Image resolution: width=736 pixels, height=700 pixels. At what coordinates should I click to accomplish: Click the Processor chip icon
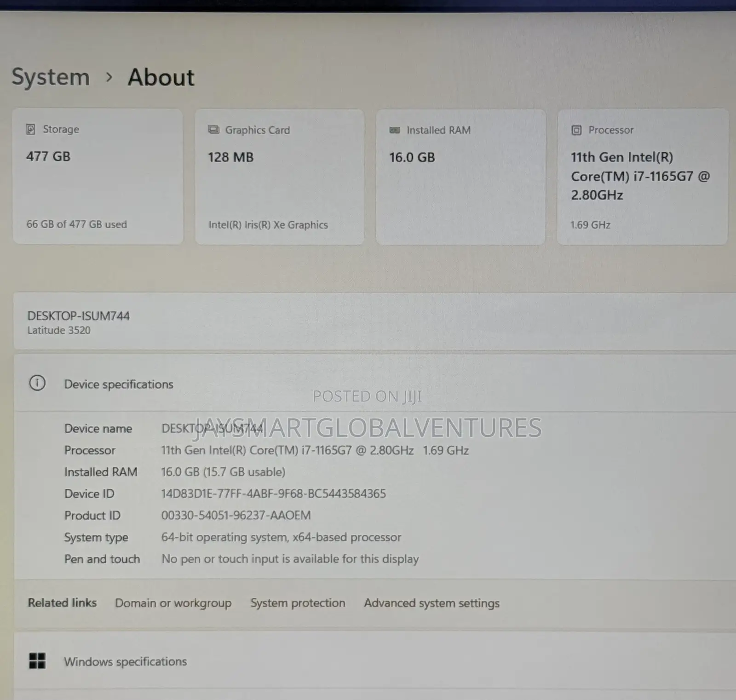click(x=576, y=130)
